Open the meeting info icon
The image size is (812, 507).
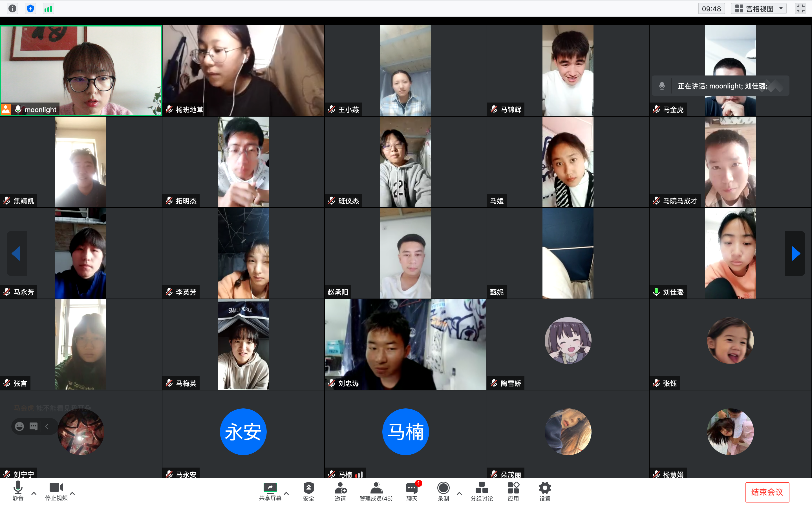coord(12,8)
